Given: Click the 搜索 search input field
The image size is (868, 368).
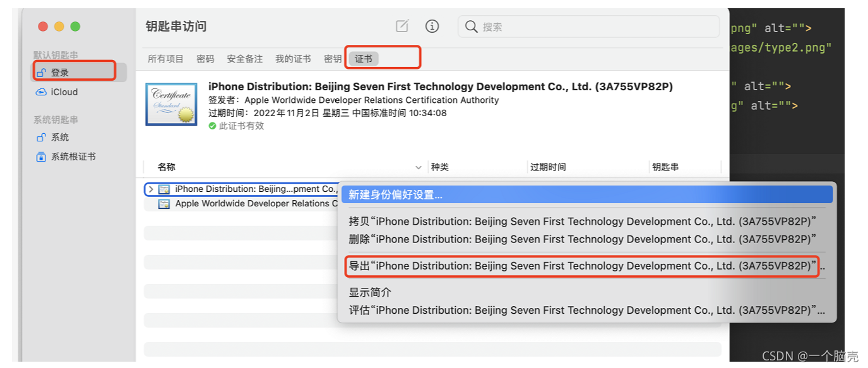Looking at the screenshot, I should tap(588, 27).
